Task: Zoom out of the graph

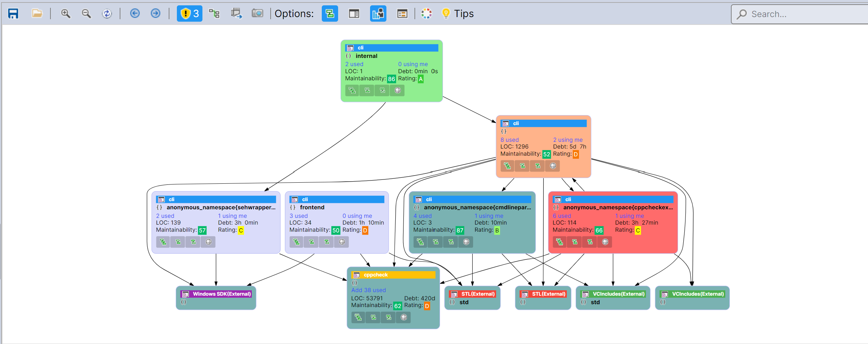Action: pos(86,13)
